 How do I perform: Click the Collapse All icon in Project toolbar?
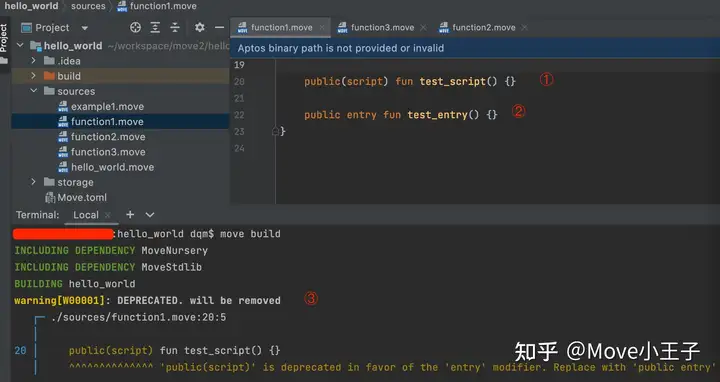pyautogui.click(x=175, y=28)
